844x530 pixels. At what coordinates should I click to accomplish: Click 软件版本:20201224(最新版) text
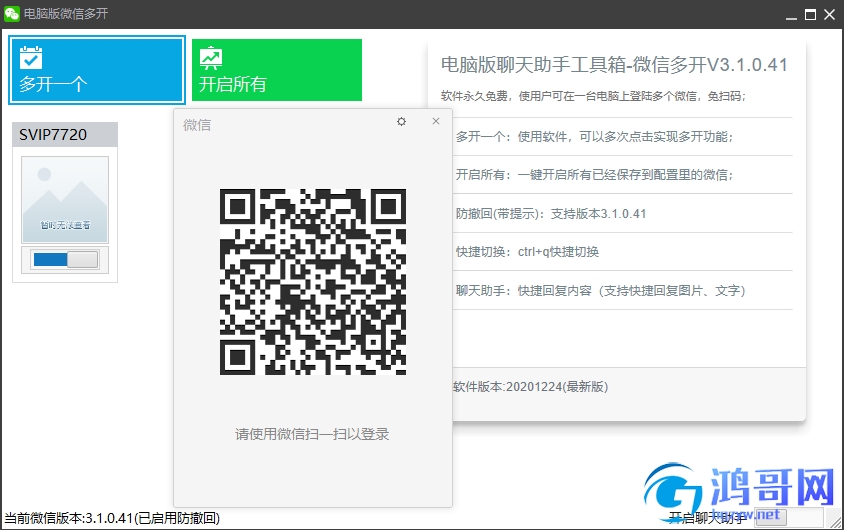coord(531,387)
